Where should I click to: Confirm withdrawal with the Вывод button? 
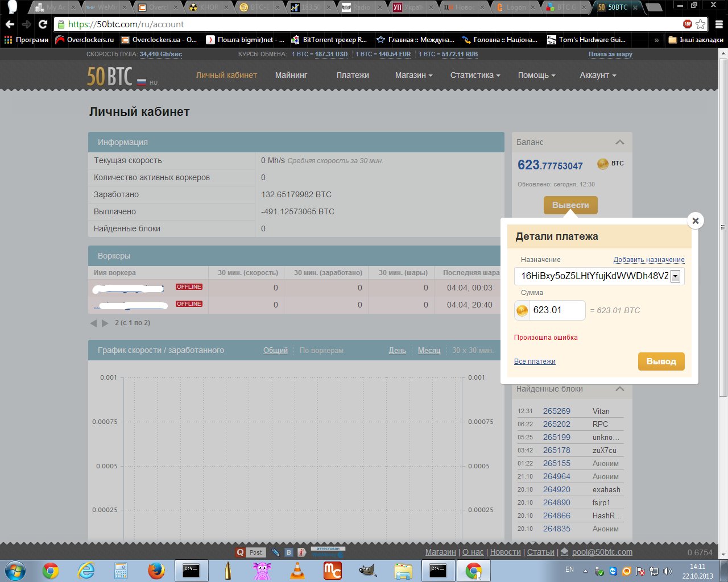[661, 361]
